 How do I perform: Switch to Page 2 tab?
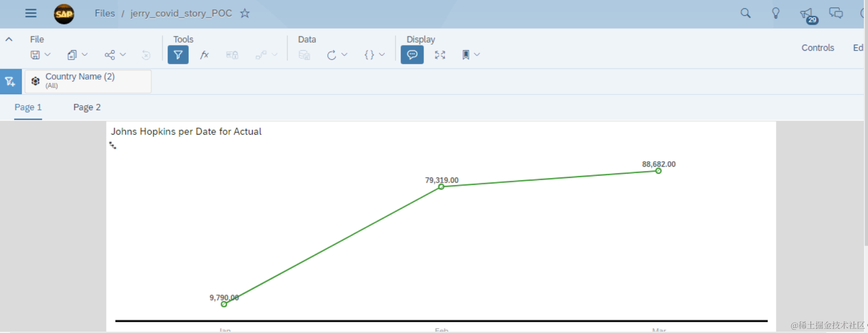point(87,107)
